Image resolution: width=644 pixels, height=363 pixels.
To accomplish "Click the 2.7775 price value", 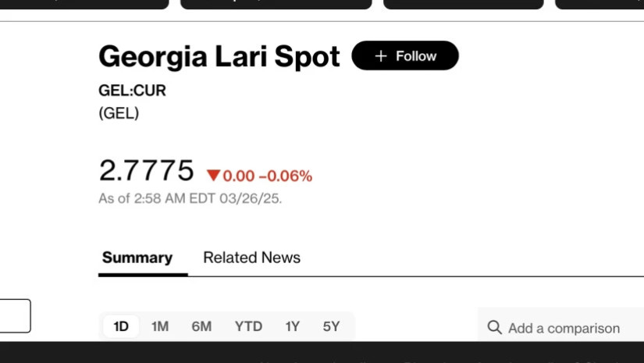I will coord(146,170).
